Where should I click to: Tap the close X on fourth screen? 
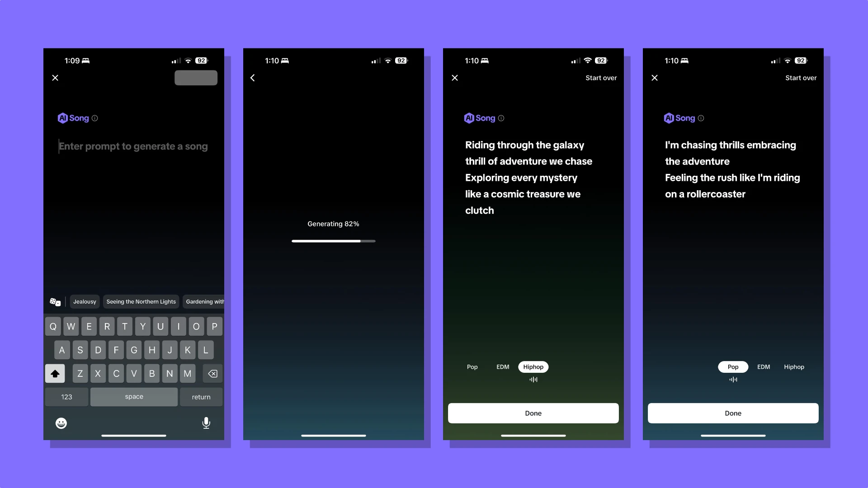point(654,77)
